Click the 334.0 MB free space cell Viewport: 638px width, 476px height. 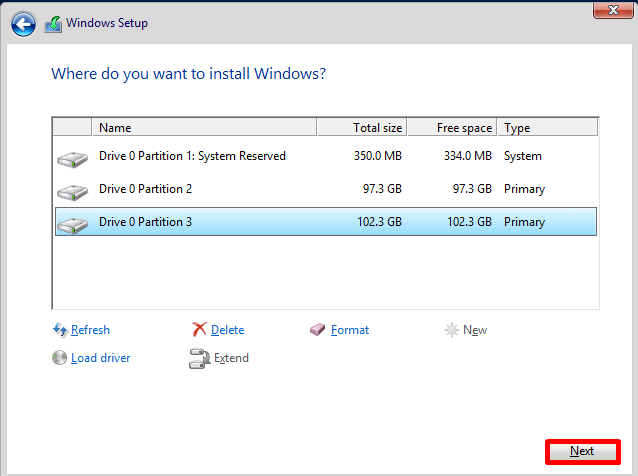[x=467, y=156]
